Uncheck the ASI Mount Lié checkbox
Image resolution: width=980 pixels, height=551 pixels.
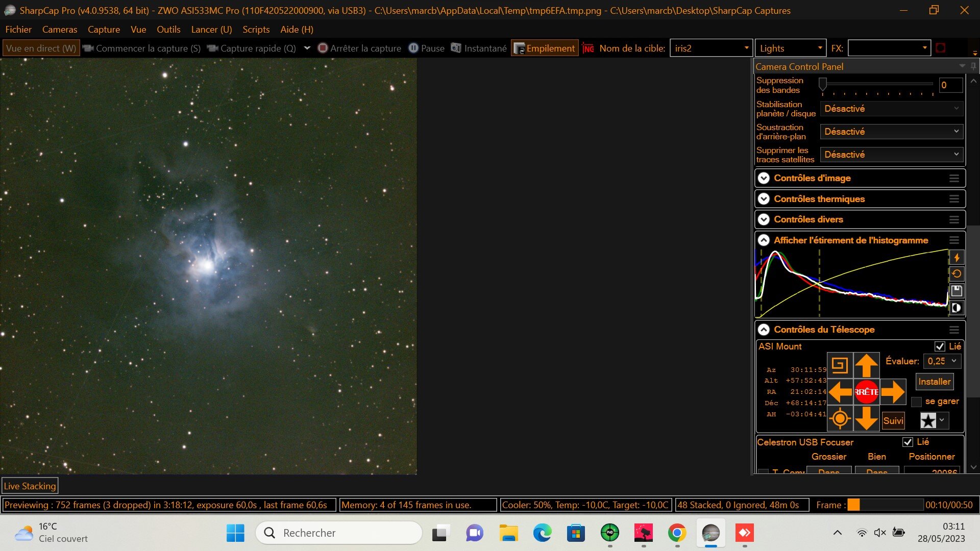(x=940, y=346)
